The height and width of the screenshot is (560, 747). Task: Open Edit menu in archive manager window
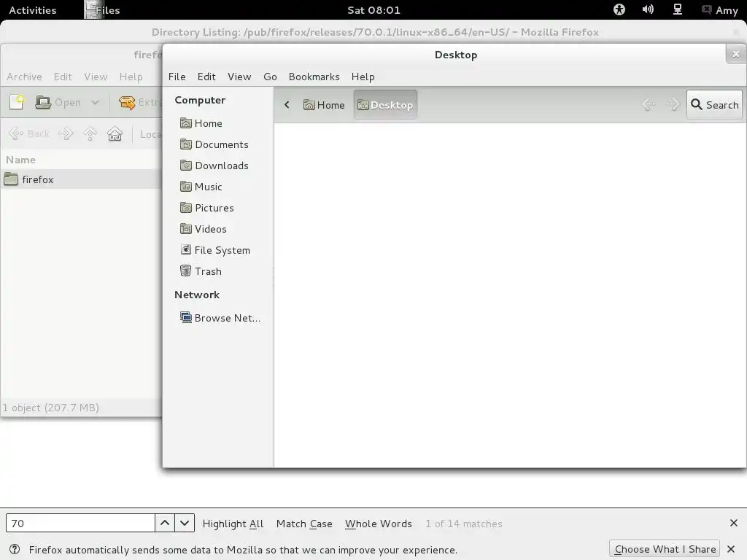pos(63,77)
